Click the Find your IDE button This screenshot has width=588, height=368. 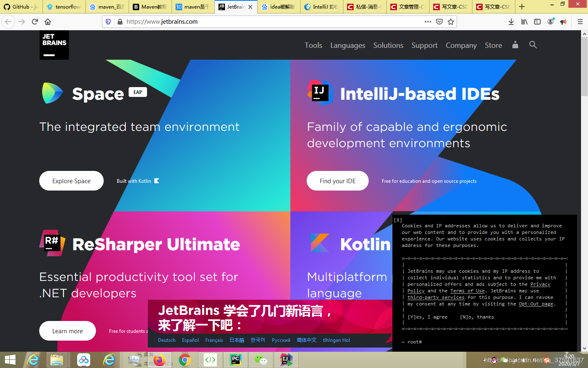[338, 181]
